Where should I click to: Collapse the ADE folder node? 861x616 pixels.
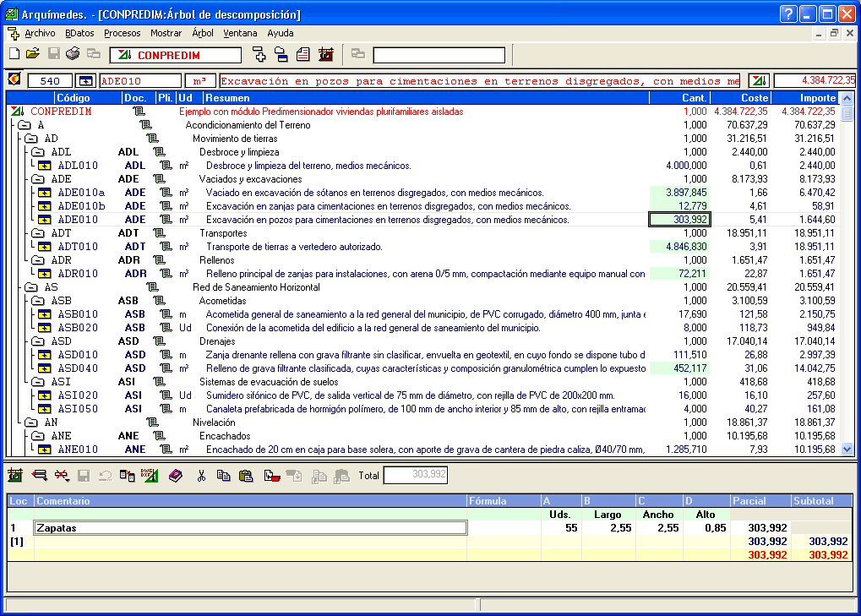tap(38, 179)
